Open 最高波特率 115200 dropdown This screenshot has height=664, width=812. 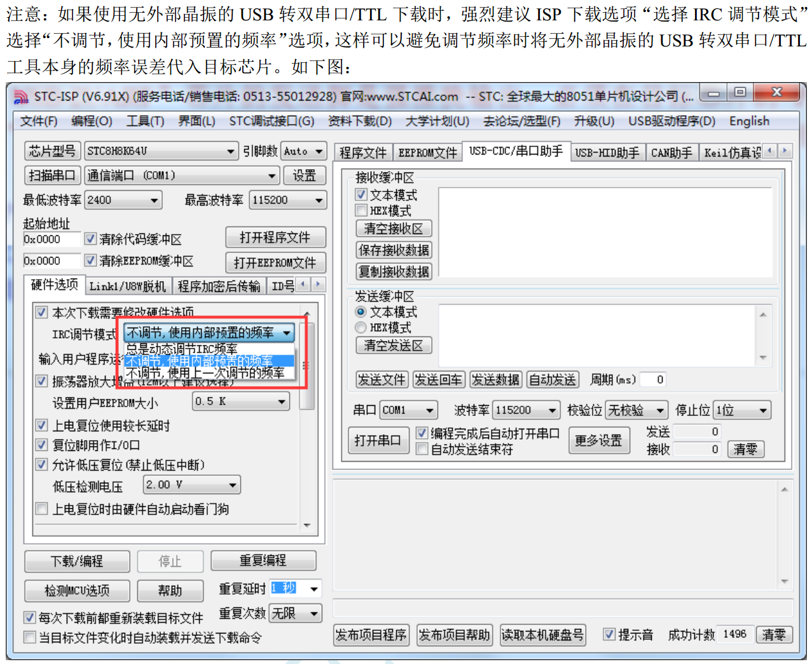288,200
